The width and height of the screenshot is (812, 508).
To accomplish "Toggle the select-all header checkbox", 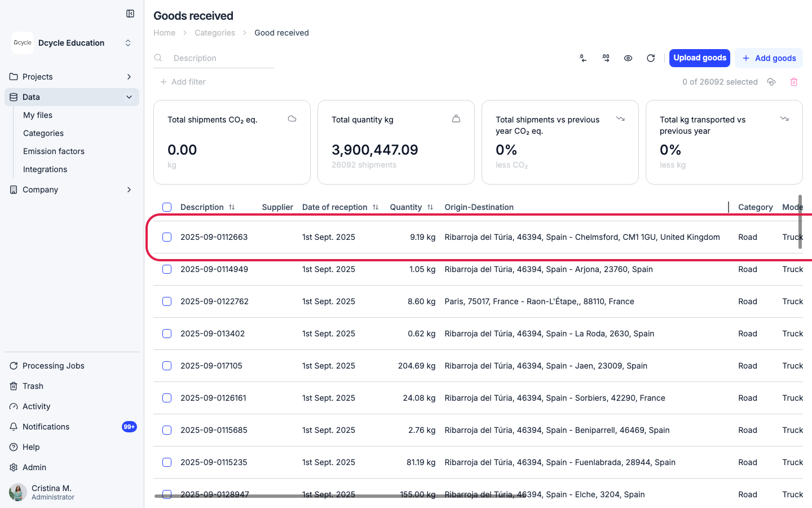I will coord(167,207).
